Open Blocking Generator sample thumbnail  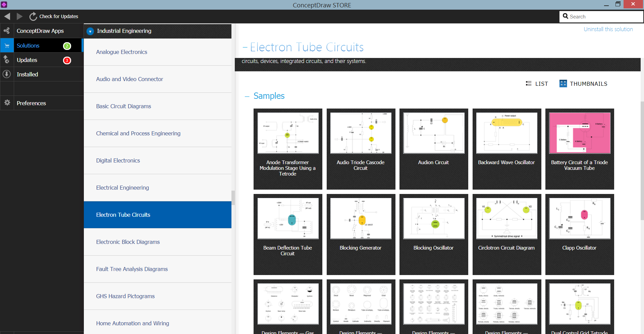tap(361, 218)
